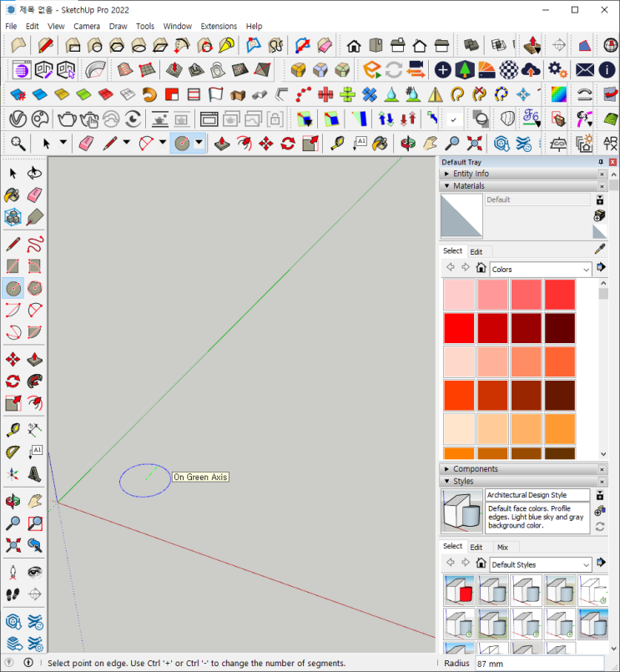Open the Camera menu
Image resolution: width=620 pixels, height=672 pixels.
[x=87, y=26]
